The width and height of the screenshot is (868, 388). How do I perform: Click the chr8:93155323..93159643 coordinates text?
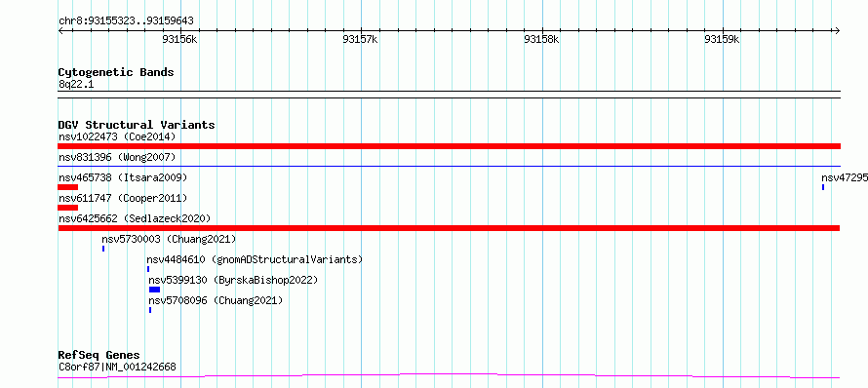(x=126, y=21)
